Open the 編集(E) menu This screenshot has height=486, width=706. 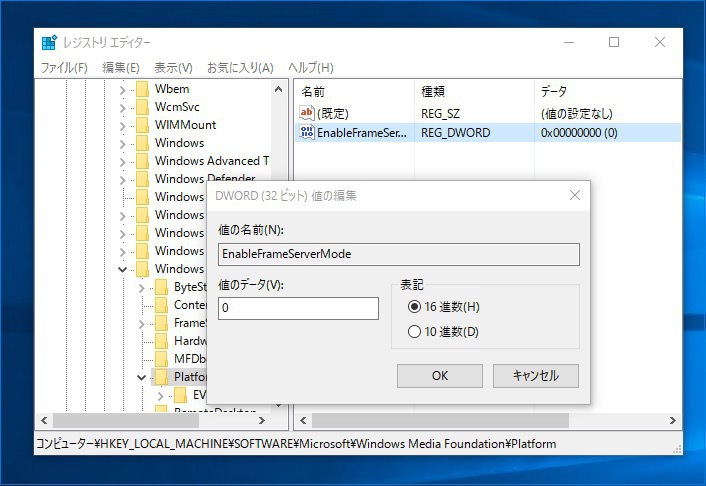point(121,68)
